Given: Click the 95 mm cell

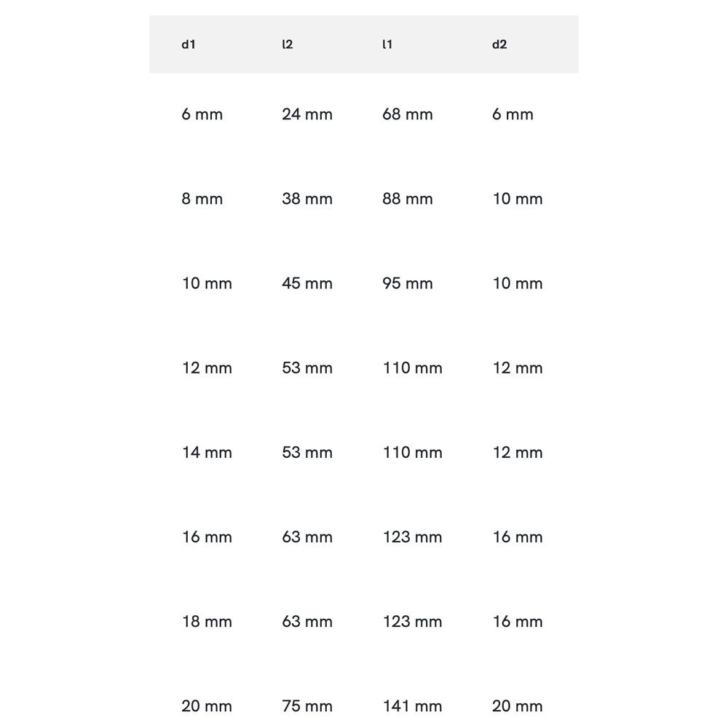Looking at the screenshot, I should (x=407, y=283).
